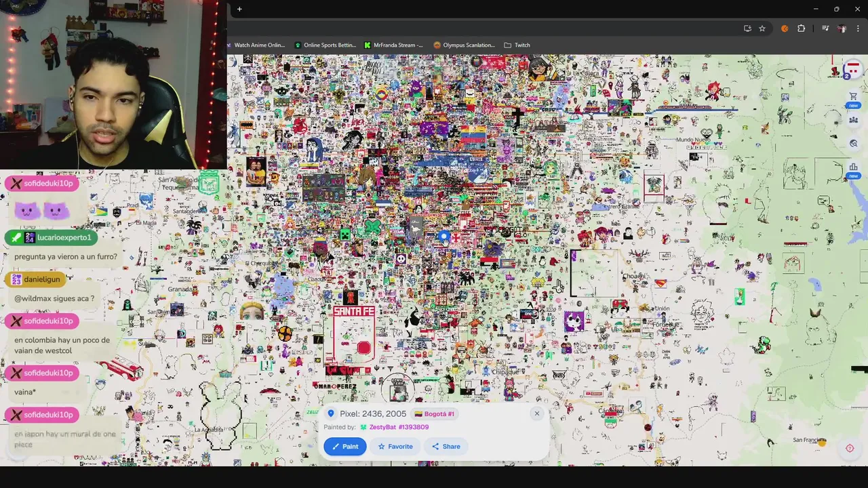
Task: Click the message '@wildmax sigues aca ?'
Action: tap(54, 298)
